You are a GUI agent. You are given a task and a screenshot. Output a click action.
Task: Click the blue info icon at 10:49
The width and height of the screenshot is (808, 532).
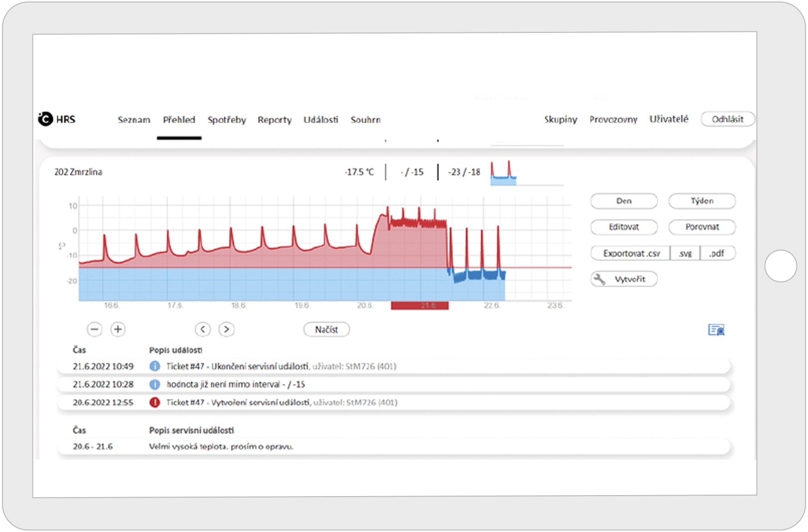[x=155, y=366]
